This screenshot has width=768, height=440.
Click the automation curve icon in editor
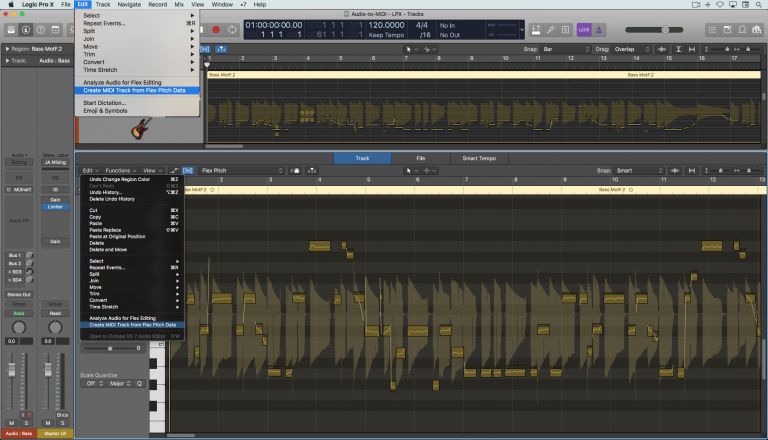173,171
